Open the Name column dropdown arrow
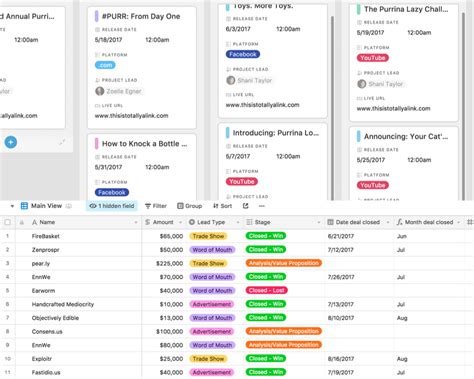The height and width of the screenshot is (379, 474). tap(136, 222)
